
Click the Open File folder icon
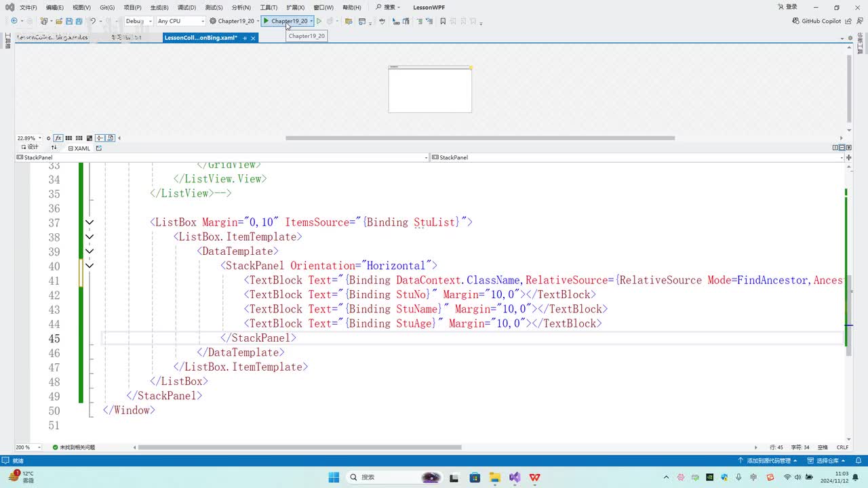[x=59, y=21]
